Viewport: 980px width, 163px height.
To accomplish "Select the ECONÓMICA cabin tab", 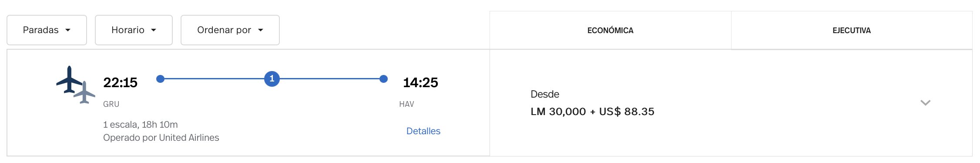I will pos(610,30).
